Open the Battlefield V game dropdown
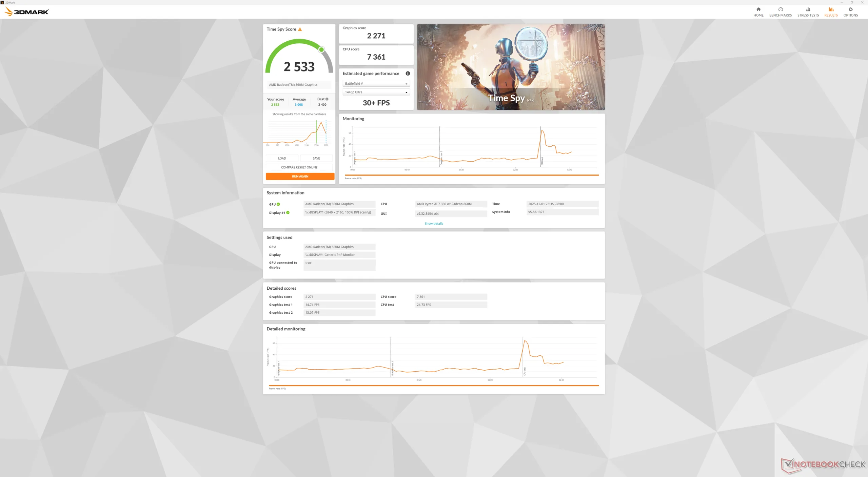This screenshot has width=868, height=477. [376, 84]
